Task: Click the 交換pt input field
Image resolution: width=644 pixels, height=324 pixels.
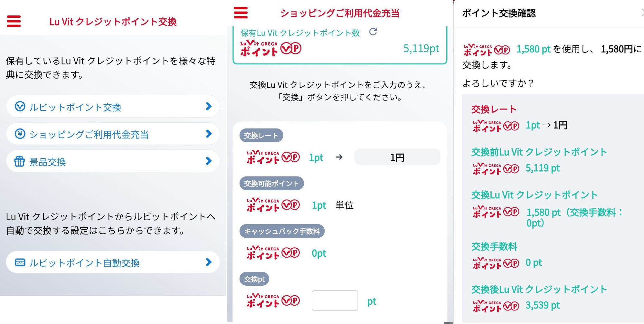Action: (335, 300)
